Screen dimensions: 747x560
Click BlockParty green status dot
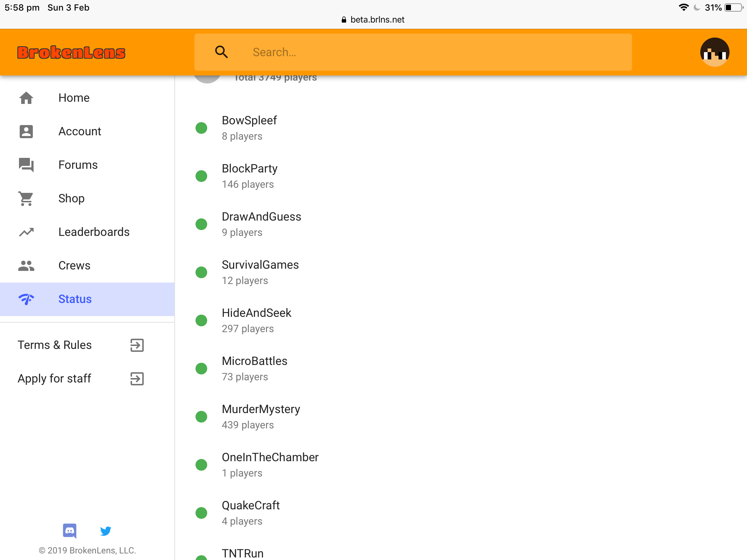coord(201,176)
